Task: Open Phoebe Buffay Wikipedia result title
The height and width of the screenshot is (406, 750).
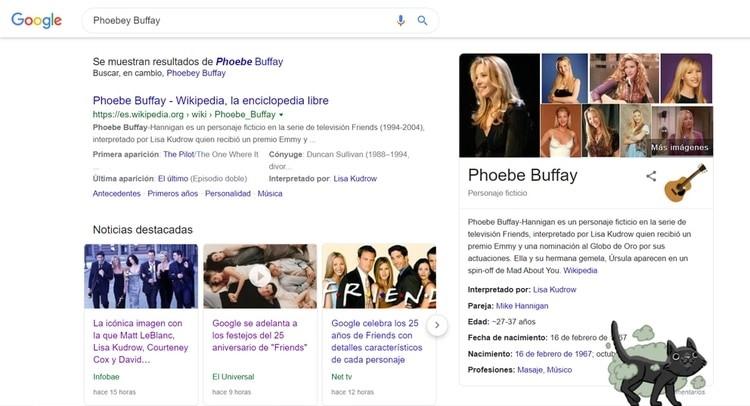Action: pos(210,100)
